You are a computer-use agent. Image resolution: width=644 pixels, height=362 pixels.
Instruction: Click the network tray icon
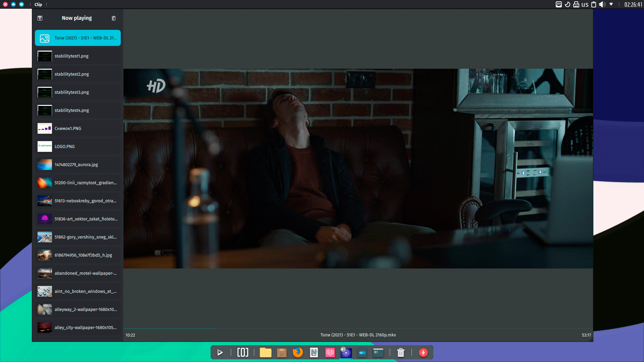click(x=559, y=4)
